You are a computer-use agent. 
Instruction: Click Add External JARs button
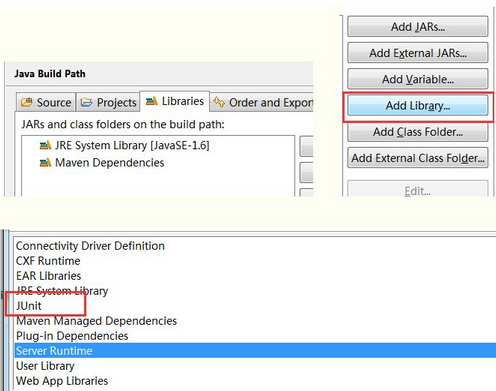point(418,53)
